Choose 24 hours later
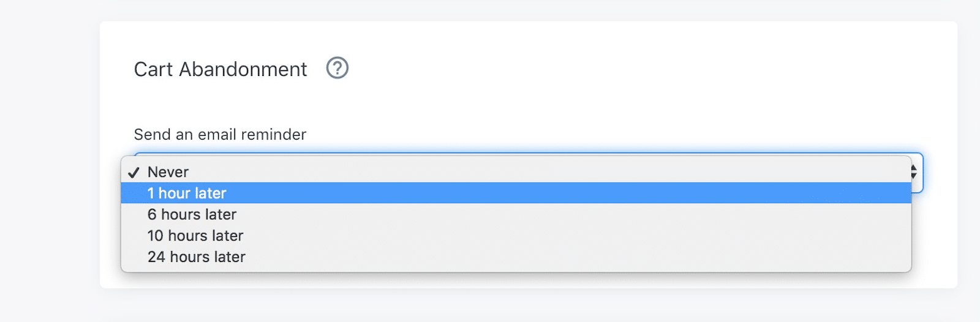Screen dimensions: 980x322 pyautogui.click(x=516, y=256)
